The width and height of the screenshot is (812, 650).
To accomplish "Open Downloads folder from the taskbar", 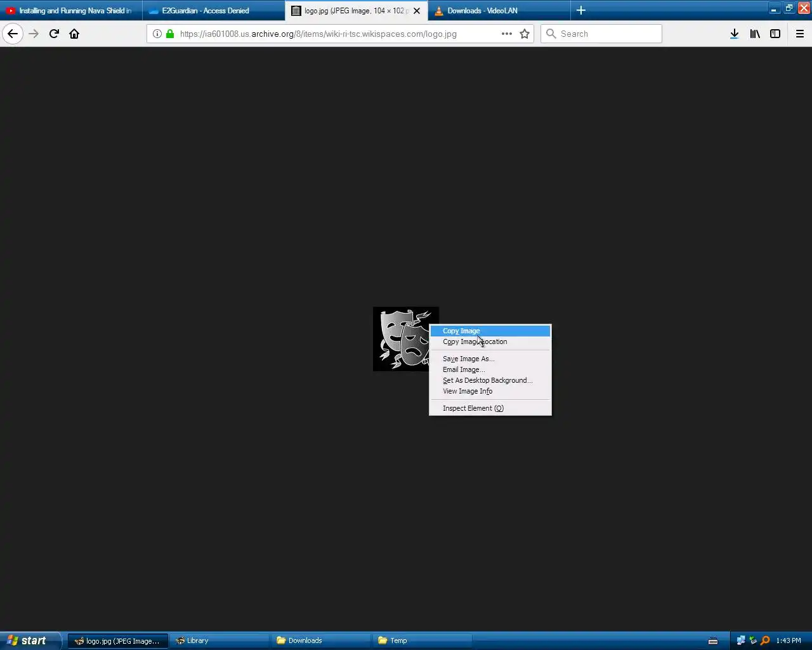I will [320, 640].
